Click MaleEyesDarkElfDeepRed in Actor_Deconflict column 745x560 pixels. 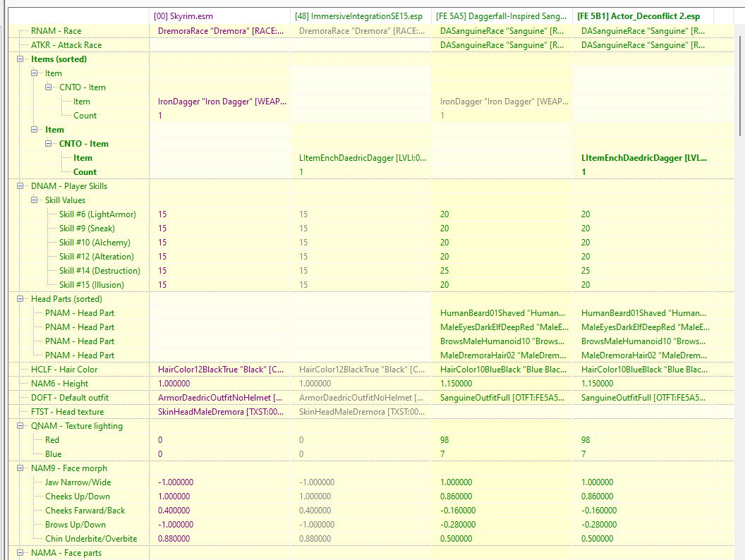point(643,327)
